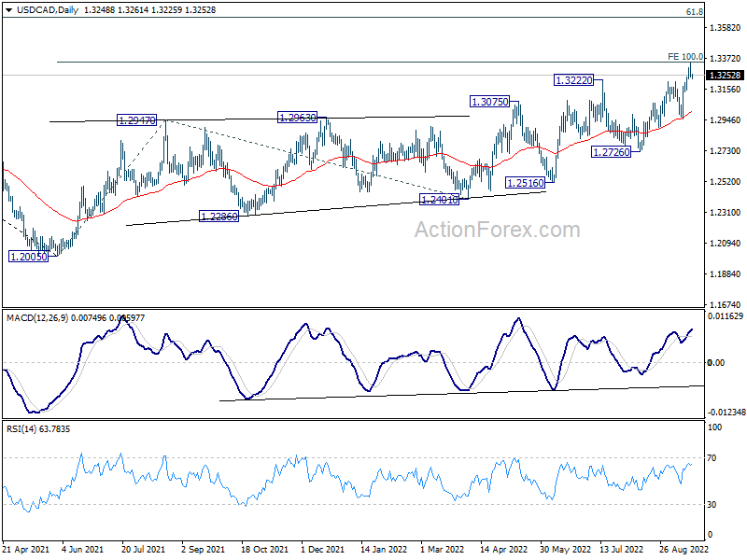Select the 21 Apr 2021 date marker
Viewport: 747px width, 560px height.
coord(25,550)
